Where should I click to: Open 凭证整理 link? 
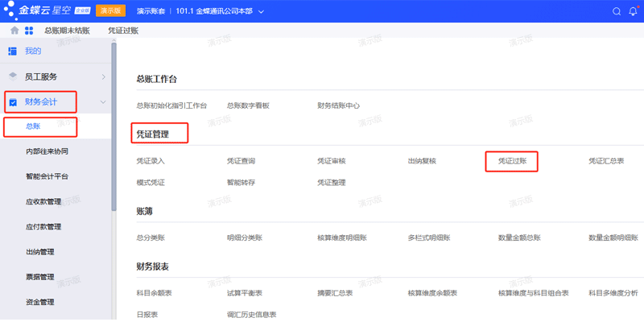click(x=331, y=183)
